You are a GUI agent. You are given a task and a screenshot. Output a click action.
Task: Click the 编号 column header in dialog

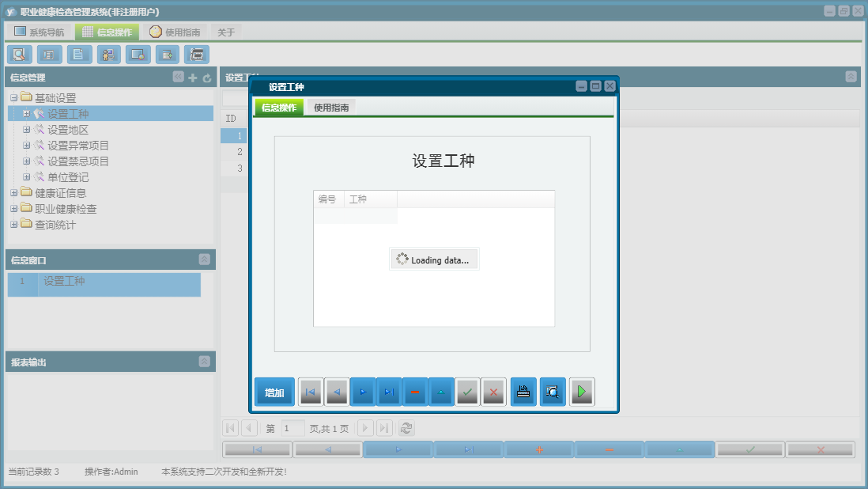coord(329,199)
